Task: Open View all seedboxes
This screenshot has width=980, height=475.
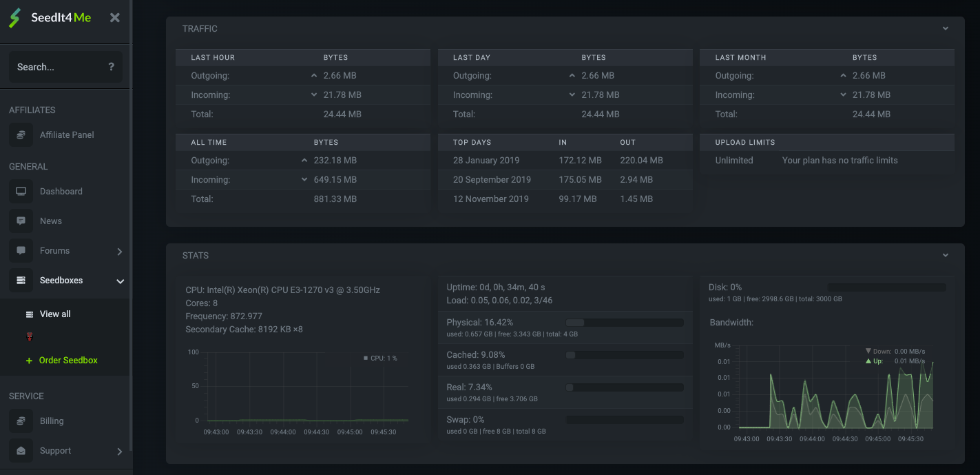Action: [x=55, y=314]
